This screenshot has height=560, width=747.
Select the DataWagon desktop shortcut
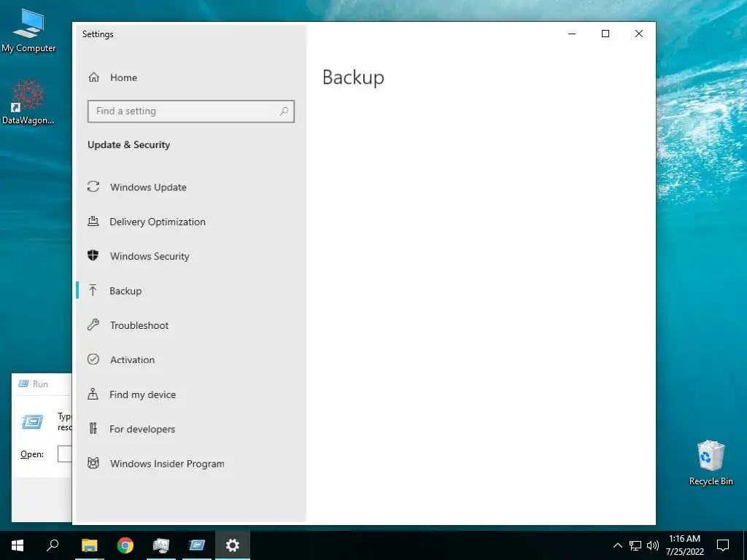pos(28,102)
